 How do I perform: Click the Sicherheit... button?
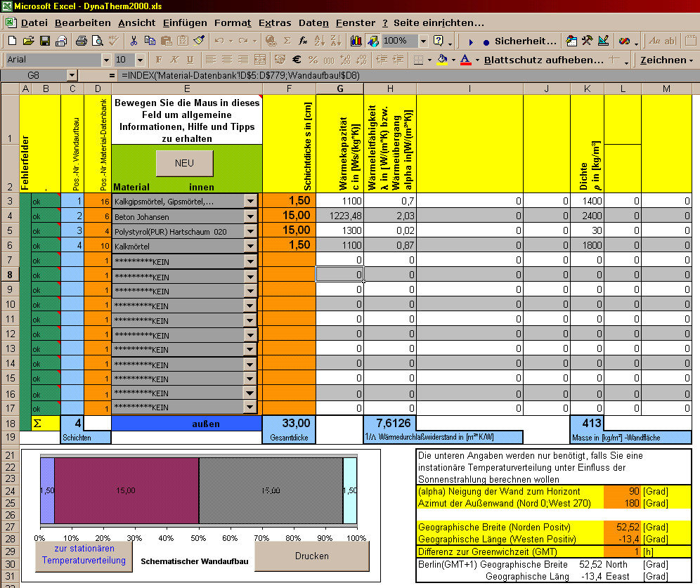coord(526,41)
